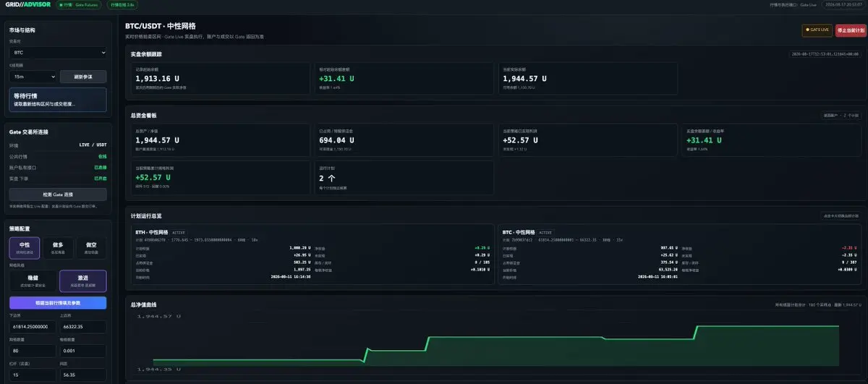The height and width of the screenshot is (384, 868).
Task: Click the LIVE / USDT environment value
Action: click(93, 145)
